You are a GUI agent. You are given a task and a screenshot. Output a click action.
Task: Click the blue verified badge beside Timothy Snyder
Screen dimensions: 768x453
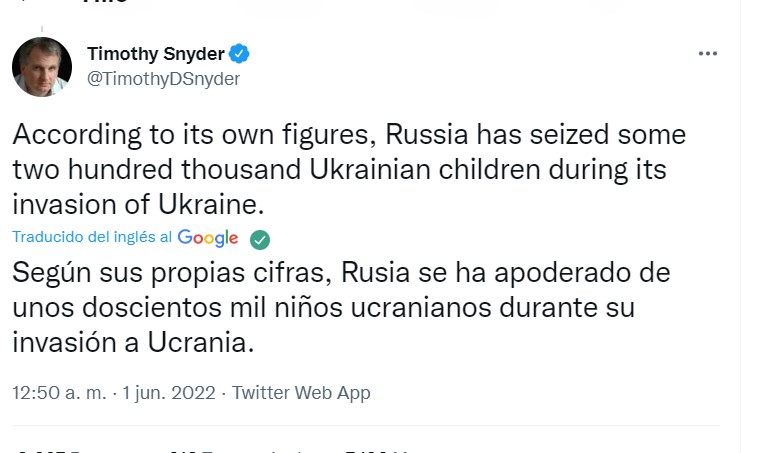point(240,53)
